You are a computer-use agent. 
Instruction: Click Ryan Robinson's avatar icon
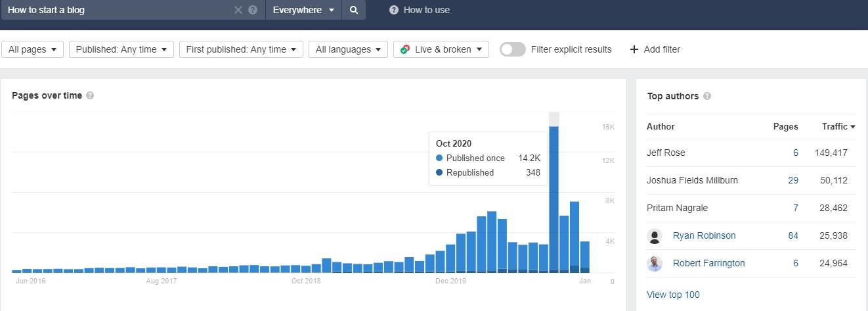pyautogui.click(x=655, y=235)
